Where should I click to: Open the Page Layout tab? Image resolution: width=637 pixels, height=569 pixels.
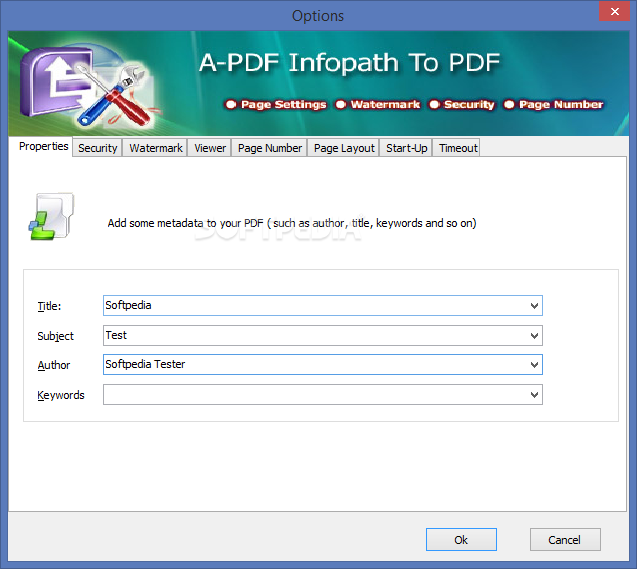344,148
